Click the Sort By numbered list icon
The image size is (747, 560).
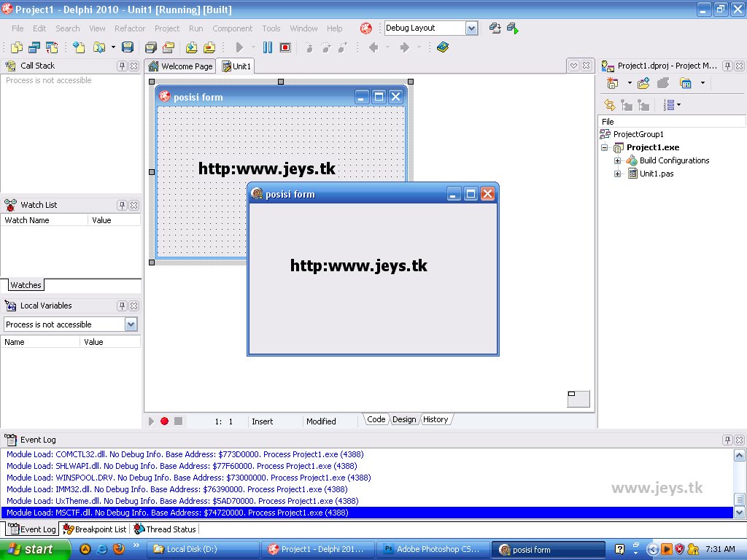[669, 105]
